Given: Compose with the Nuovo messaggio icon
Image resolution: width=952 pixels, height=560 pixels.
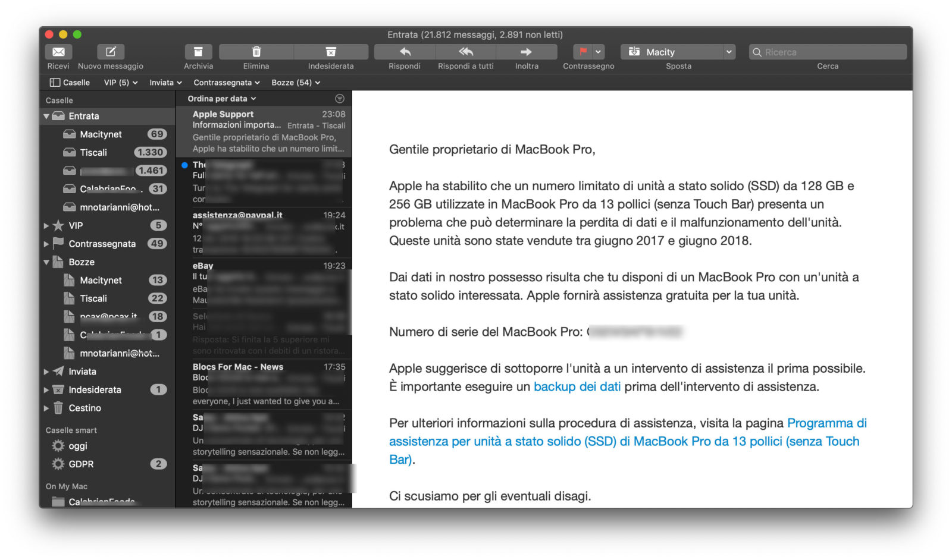Looking at the screenshot, I should 110,52.
